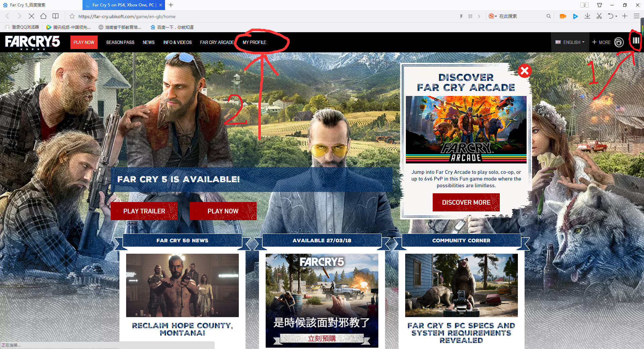Image resolution: width=644 pixels, height=349 pixels.
Task: Click the PLAY TRAILER button
Action: pos(144,211)
